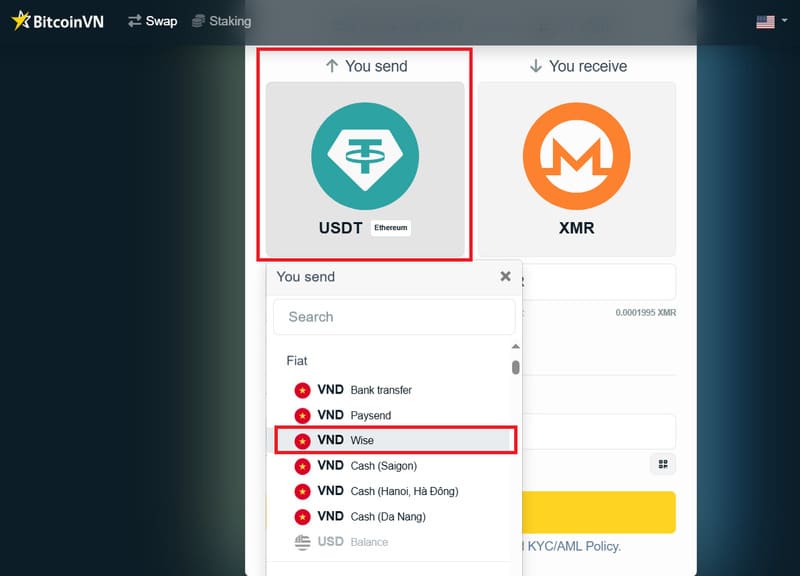This screenshot has height=576, width=800.
Task: Click the scroll-up arrow of currency list
Action: click(x=516, y=348)
